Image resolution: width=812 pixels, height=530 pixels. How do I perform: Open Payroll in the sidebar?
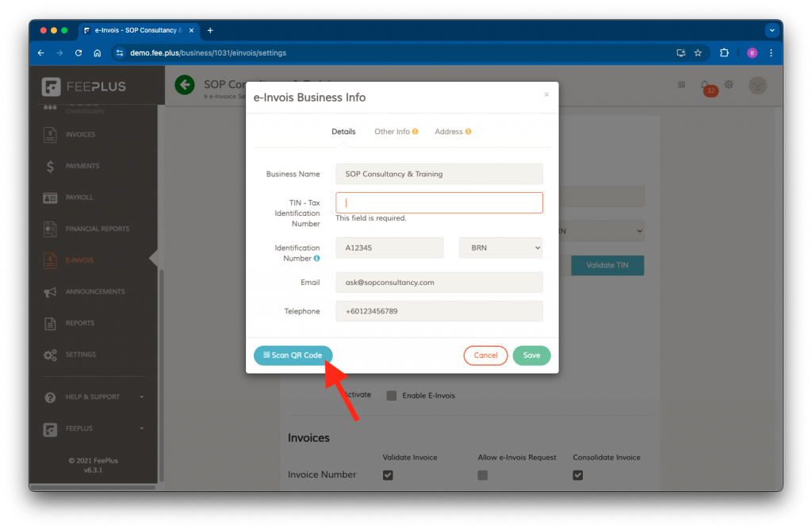pyautogui.click(x=51, y=198)
